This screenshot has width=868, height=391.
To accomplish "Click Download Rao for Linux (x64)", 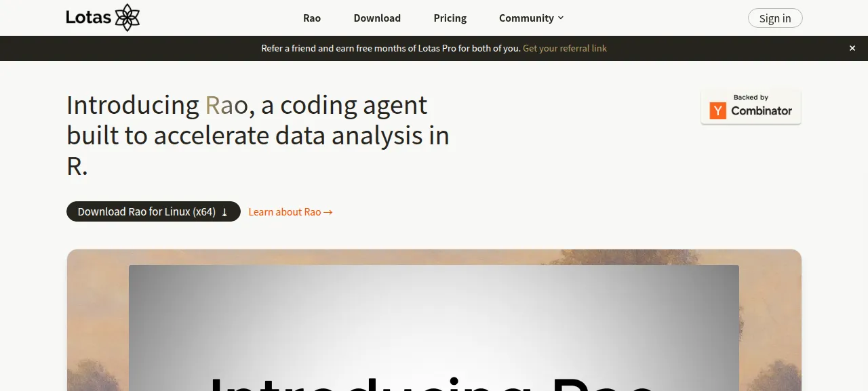I will tap(153, 211).
